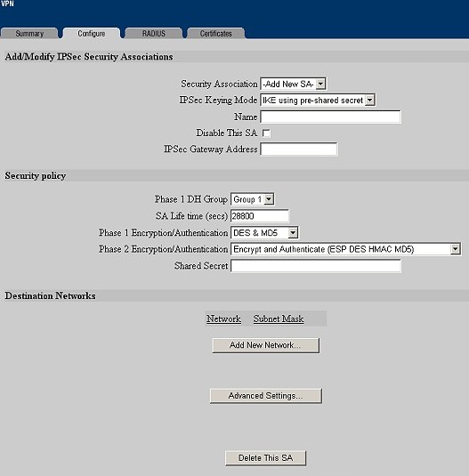This screenshot has width=469, height=476.
Task: Open the RADIUS tab
Action: coord(154,34)
